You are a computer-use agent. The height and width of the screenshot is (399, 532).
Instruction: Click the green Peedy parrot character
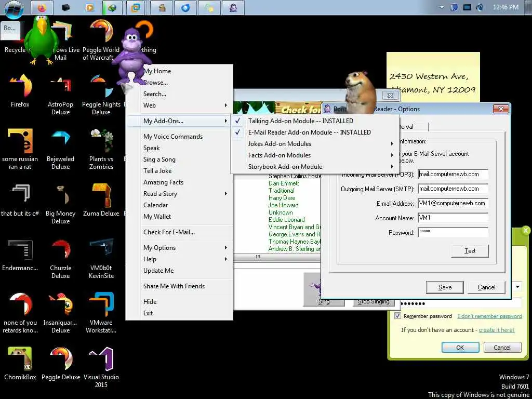tap(42, 40)
